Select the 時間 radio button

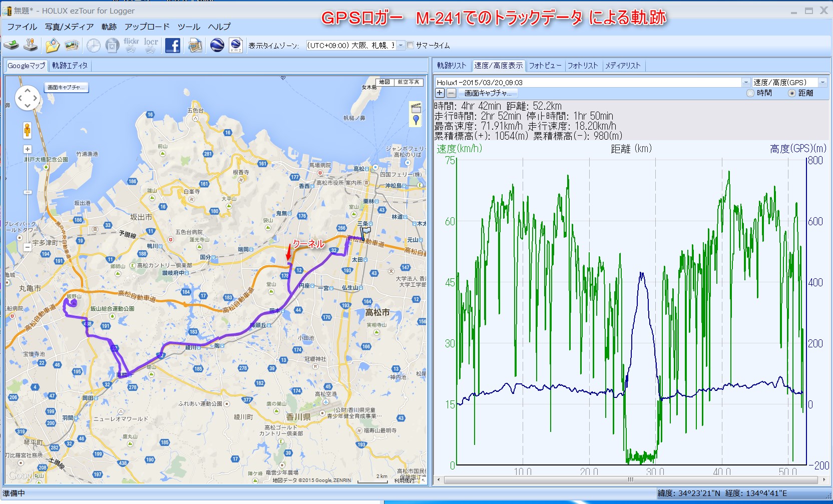click(x=750, y=93)
